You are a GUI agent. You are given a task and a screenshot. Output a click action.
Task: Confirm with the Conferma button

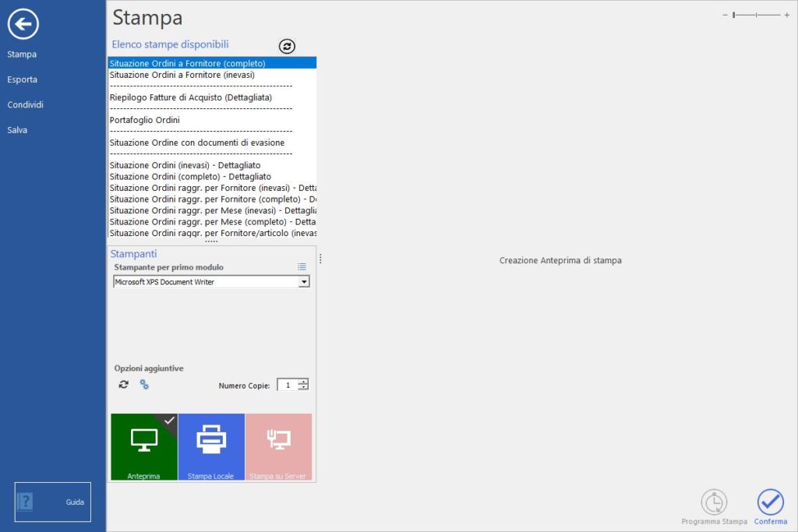pos(771,507)
